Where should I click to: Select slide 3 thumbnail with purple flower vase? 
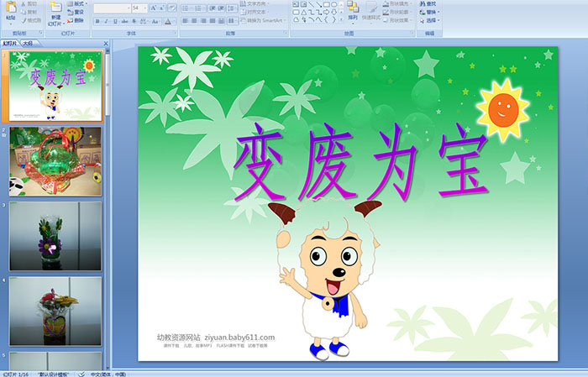[55, 236]
